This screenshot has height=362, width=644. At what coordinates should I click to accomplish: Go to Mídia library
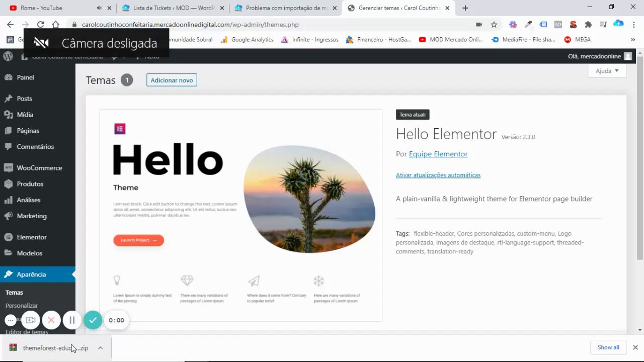[25, 115]
